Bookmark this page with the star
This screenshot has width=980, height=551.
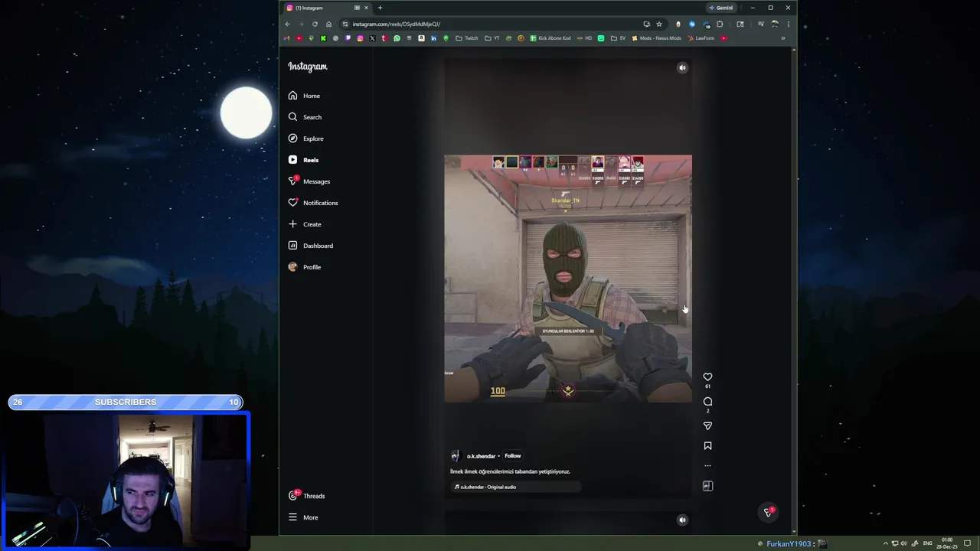coord(659,24)
